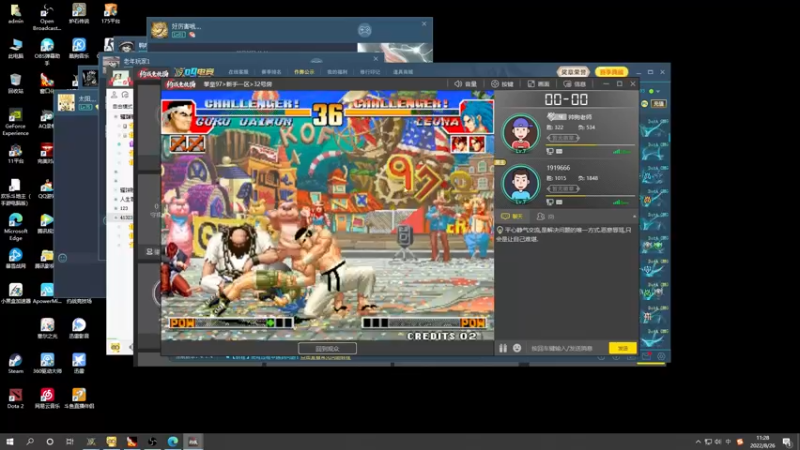Click the 回到观众 button below the game

[x=327, y=348]
